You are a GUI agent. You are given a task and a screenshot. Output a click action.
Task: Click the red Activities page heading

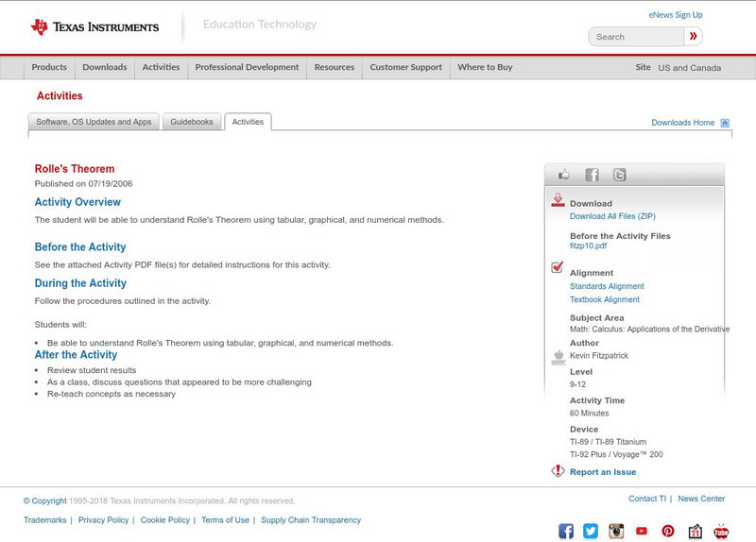tap(60, 96)
